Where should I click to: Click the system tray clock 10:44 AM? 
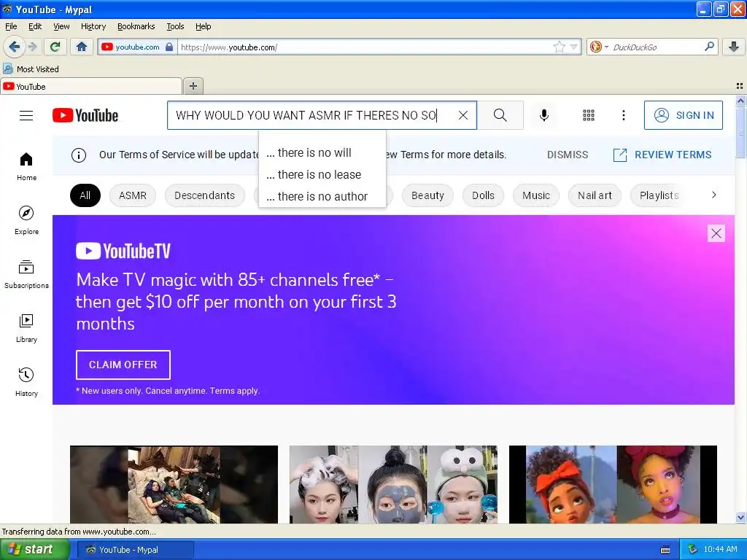(720, 550)
